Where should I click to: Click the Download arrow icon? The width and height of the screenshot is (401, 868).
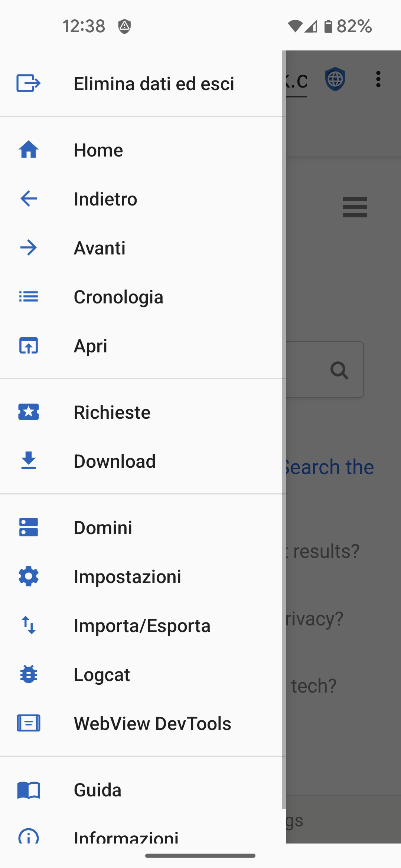click(28, 461)
